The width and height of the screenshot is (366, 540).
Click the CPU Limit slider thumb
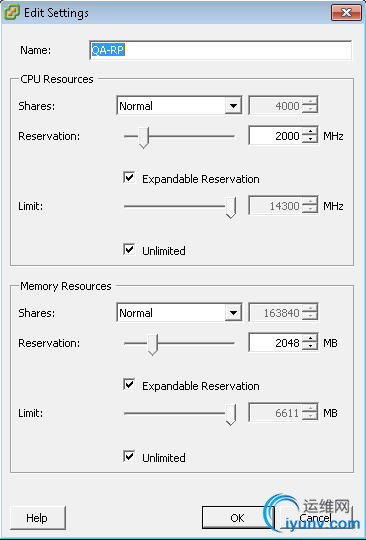click(231, 208)
